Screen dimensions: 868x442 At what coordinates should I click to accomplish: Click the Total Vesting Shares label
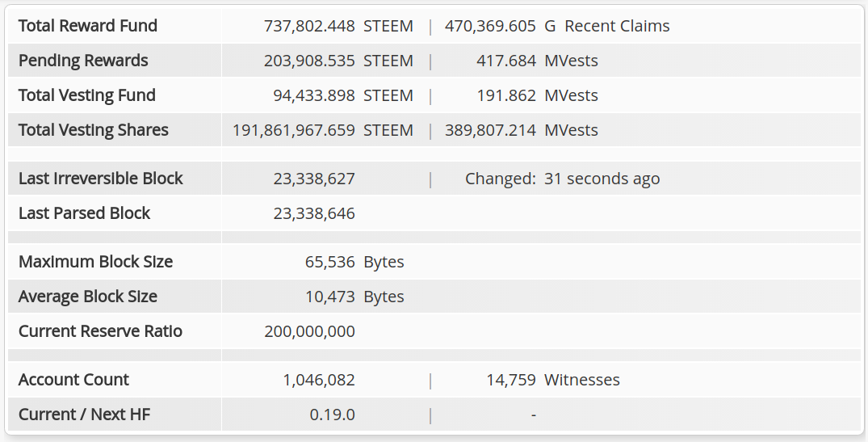coord(93,130)
